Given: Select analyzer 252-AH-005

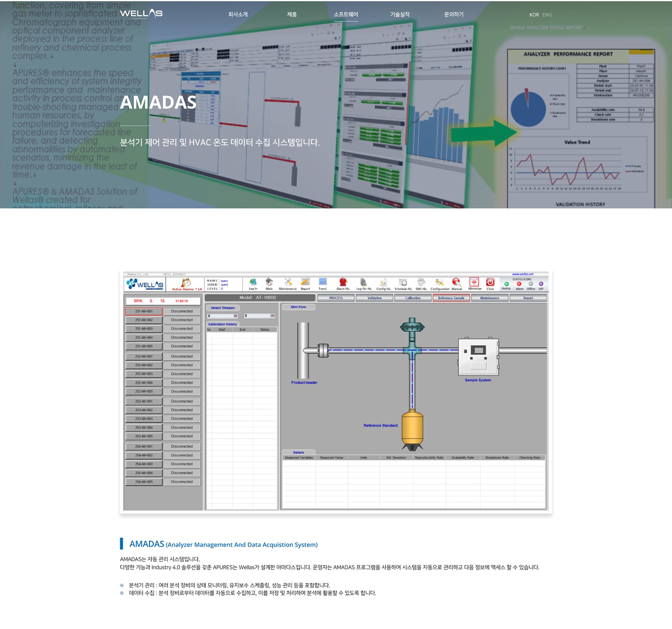Looking at the screenshot, I should [x=144, y=391].
